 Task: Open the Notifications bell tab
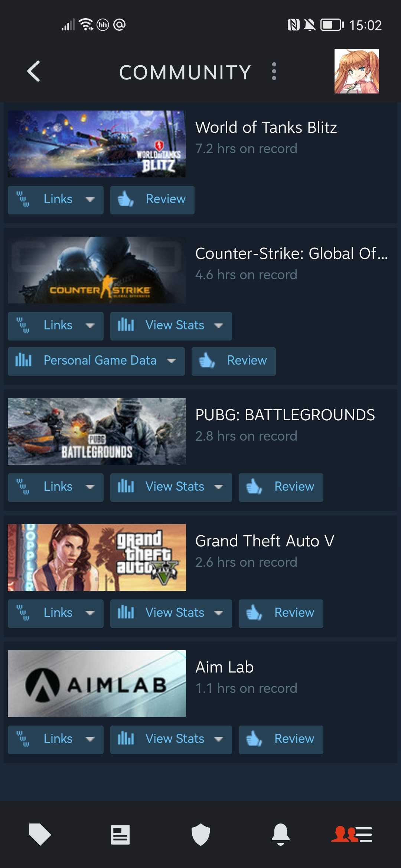coord(281,835)
